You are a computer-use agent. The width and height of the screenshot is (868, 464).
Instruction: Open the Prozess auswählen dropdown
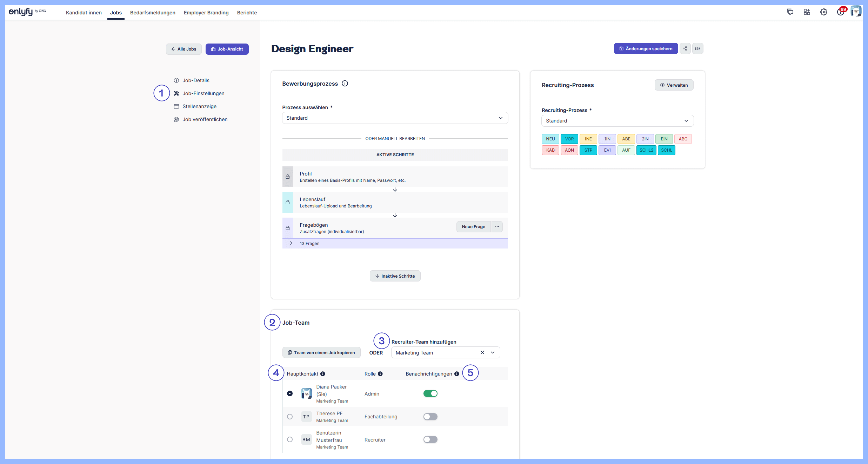coord(395,118)
